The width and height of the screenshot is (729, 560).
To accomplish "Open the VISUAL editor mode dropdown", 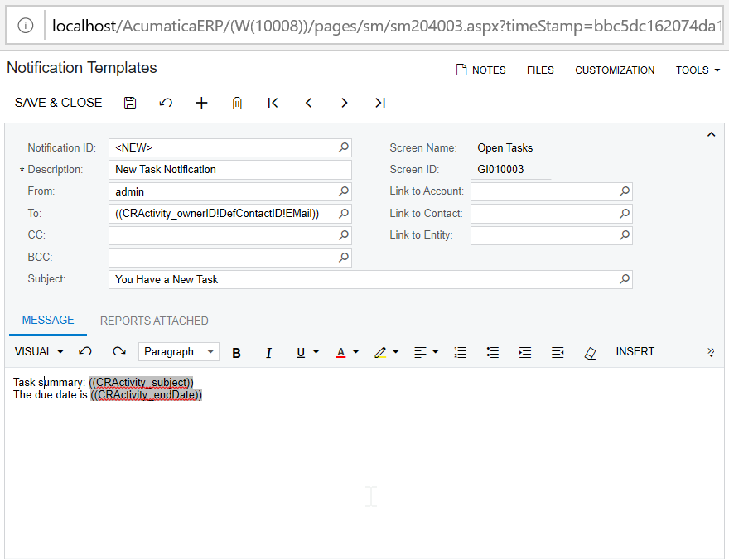I will click(37, 351).
